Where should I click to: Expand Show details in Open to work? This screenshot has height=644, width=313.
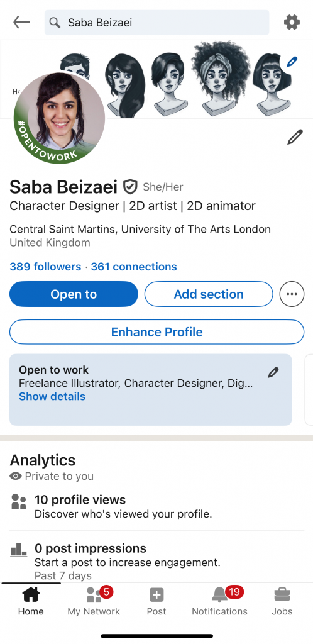[52, 396]
